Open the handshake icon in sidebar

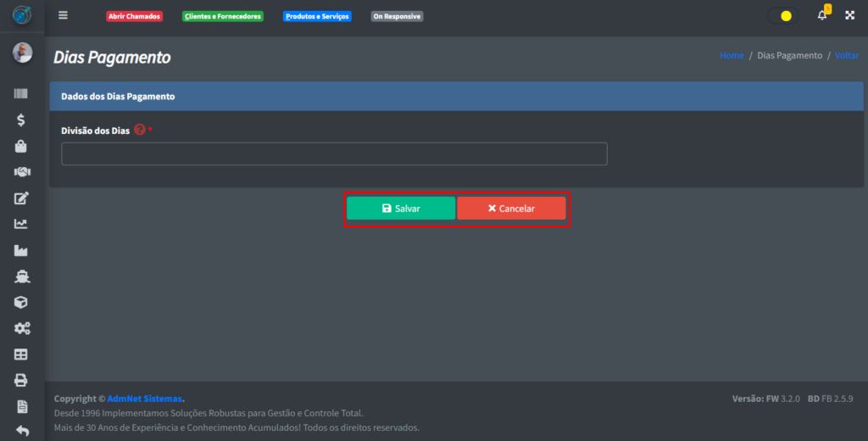coord(21,172)
